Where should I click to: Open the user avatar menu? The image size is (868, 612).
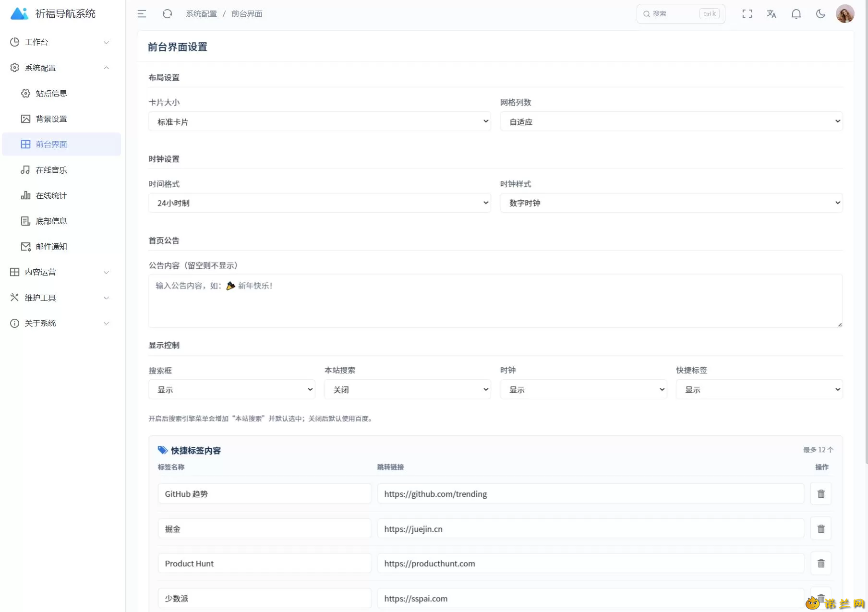845,14
